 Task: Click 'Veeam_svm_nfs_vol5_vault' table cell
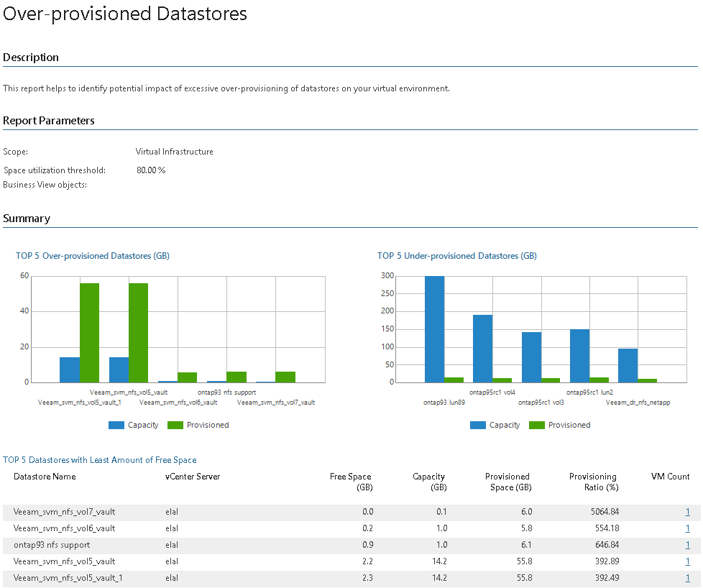click(x=64, y=561)
